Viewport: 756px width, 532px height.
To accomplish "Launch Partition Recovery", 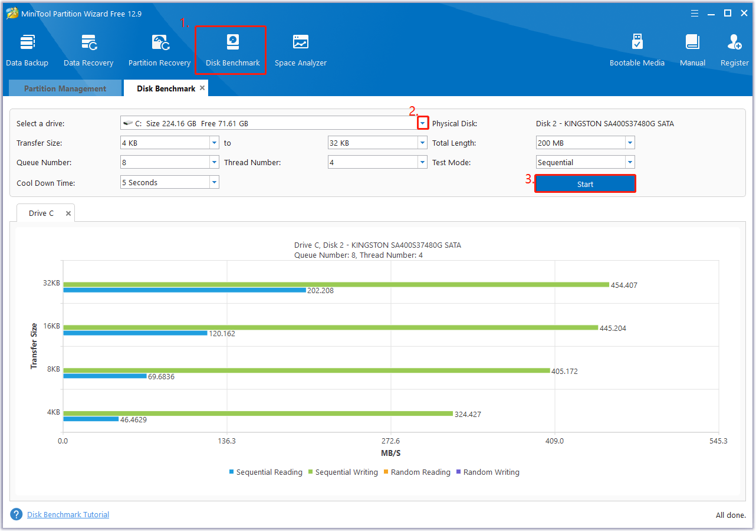I will click(160, 50).
